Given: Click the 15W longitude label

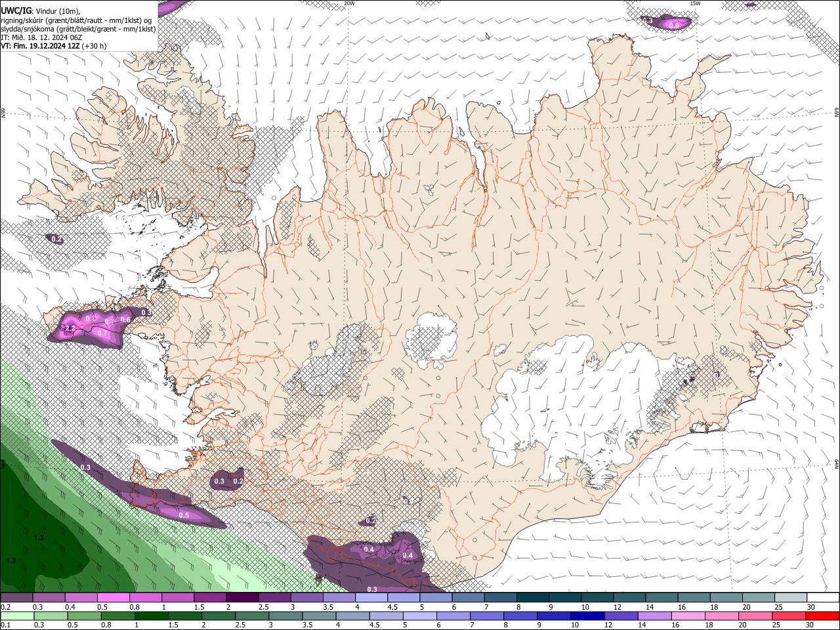Looking at the screenshot, I should 694,3.
